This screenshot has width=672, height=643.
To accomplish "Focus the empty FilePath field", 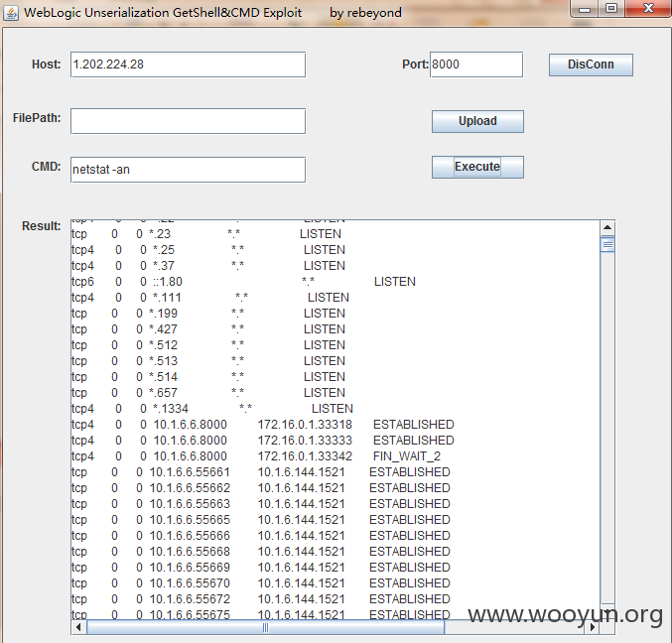I will 189,121.
